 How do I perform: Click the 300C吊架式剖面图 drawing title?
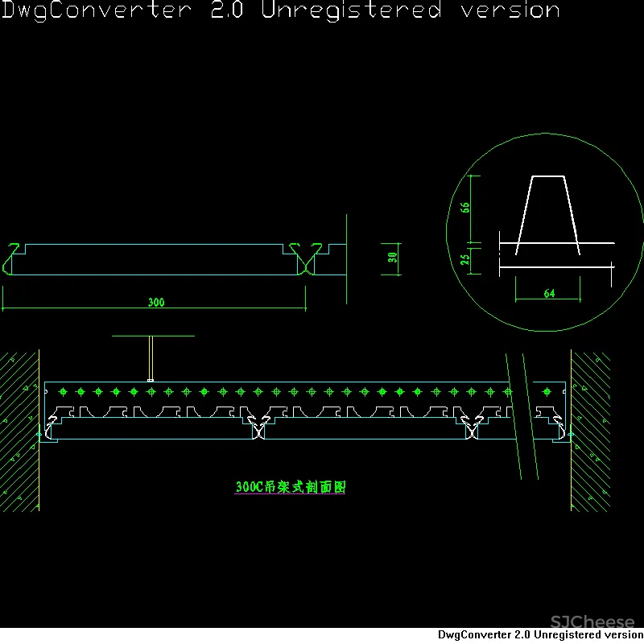click(290, 487)
